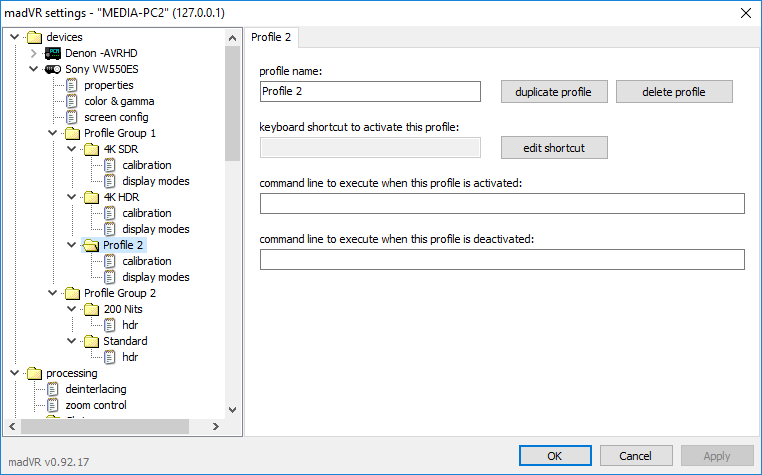Click the Sony VW550ES projector icon
The width and height of the screenshot is (762, 475).
(53, 69)
